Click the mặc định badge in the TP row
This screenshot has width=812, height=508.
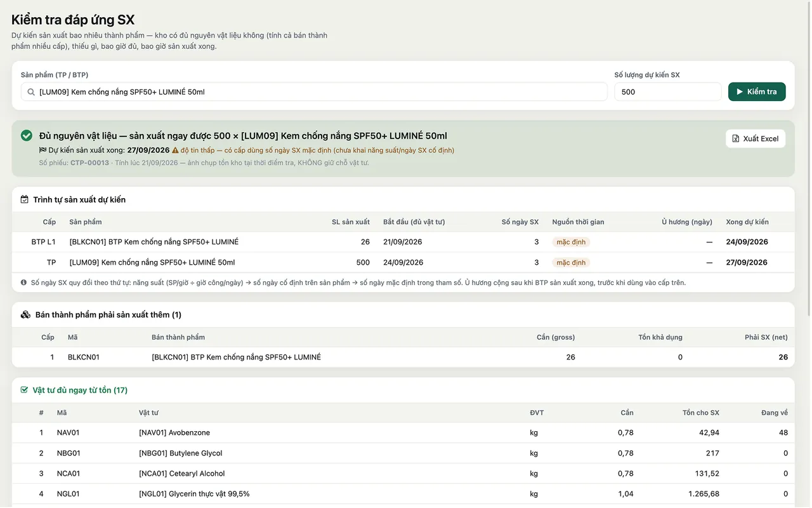(571, 262)
